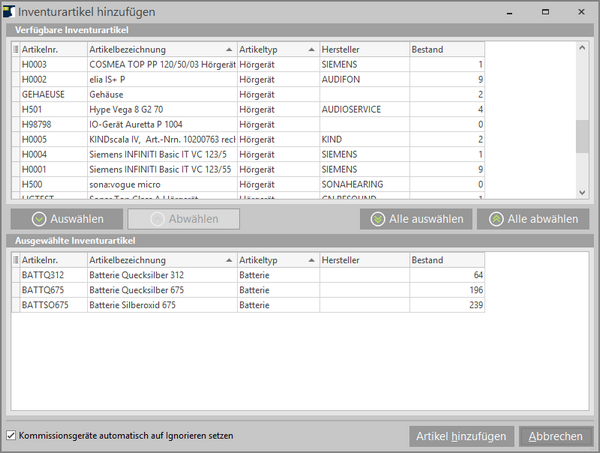The image size is (600, 453).
Task: Click Hersteller column header in upper table
Action: click(x=363, y=49)
